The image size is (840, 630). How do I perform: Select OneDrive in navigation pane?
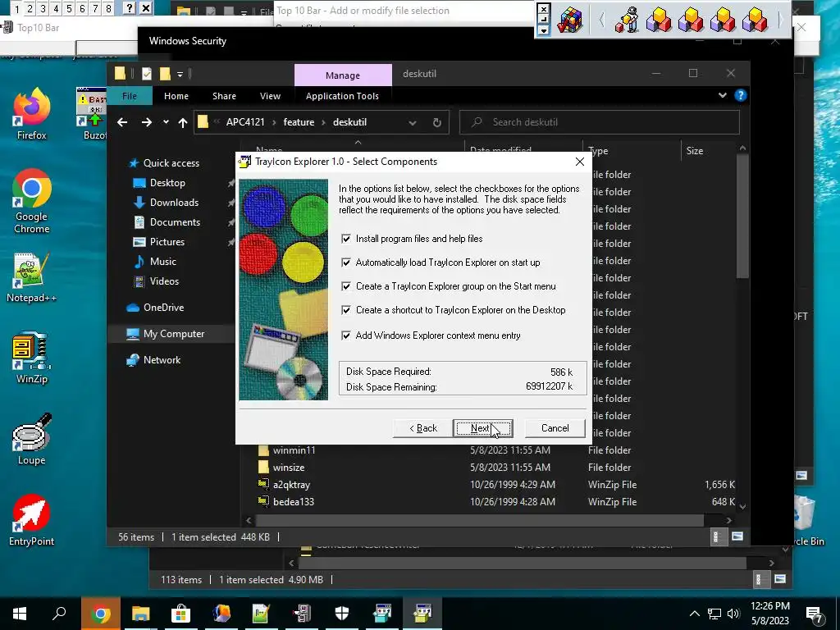pyautogui.click(x=163, y=308)
